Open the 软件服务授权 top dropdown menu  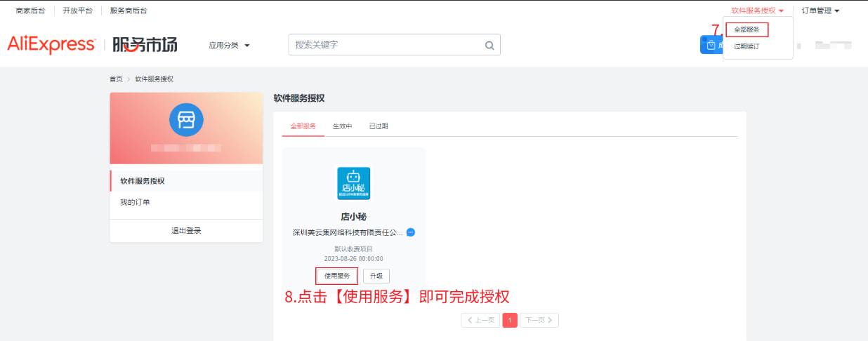coord(757,11)
